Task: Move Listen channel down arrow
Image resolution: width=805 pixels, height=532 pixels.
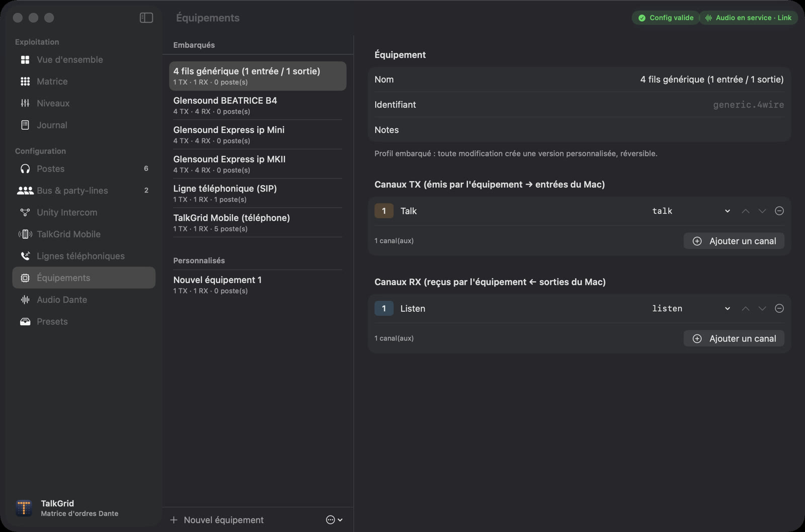Action: click(762, 309)
